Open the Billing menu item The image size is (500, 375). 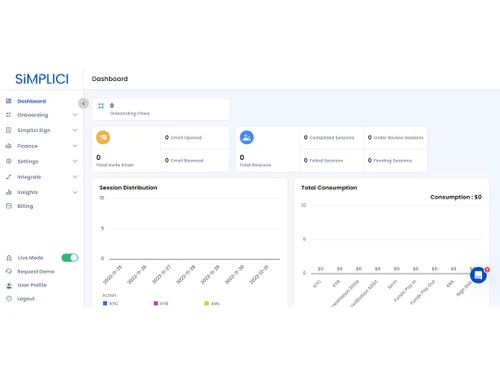[x=25, y=206]
